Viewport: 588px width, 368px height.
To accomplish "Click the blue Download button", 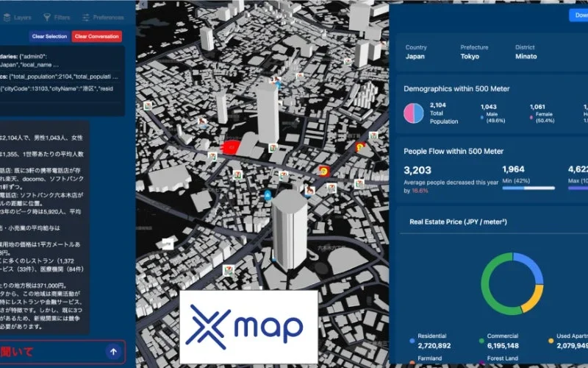I will click(578, 15).
